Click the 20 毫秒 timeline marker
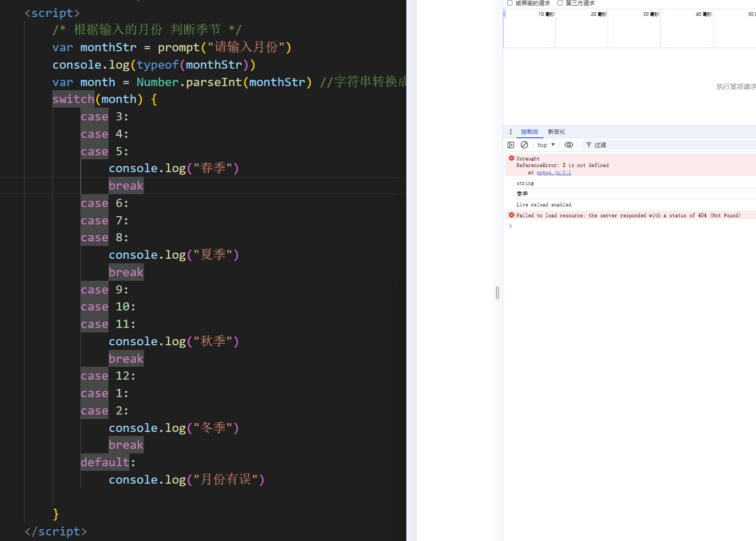Screen dimensions: 756x541 coord(598,14)
